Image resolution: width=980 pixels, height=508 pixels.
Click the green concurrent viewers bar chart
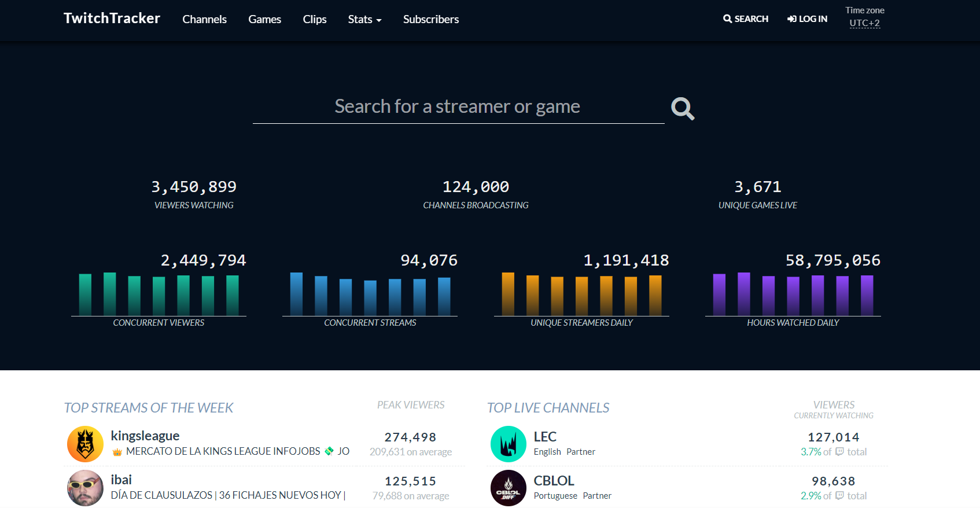159,294
